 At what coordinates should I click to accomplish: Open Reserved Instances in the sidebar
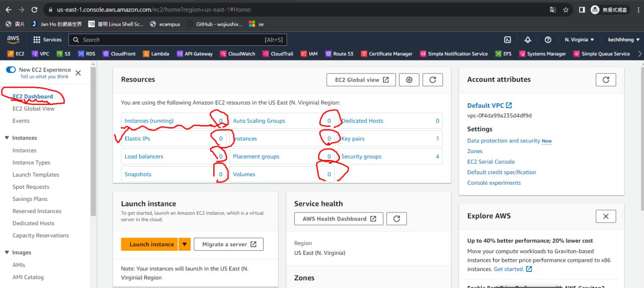[37, 211]
